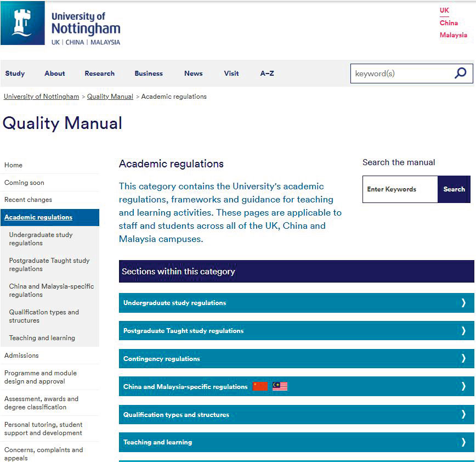
Task: Open the A-Z menu item
Action: point(267,74)
